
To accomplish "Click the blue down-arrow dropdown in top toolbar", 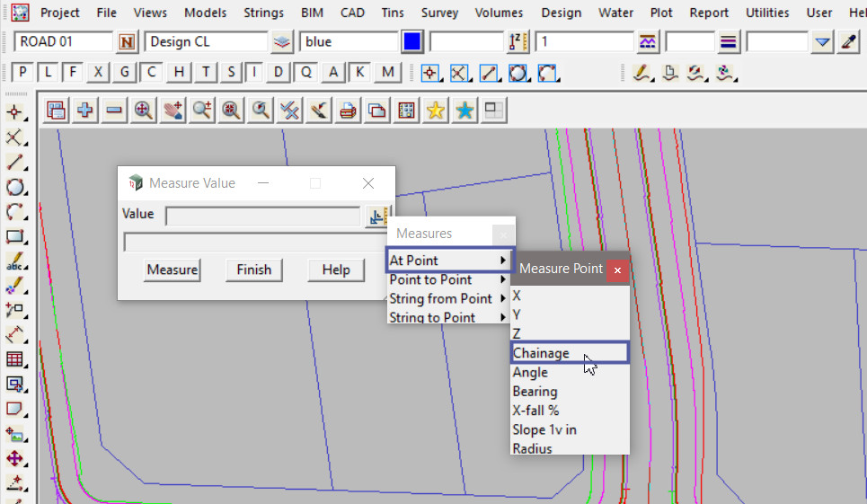I will pyautogui.click(x=822, y=42).
